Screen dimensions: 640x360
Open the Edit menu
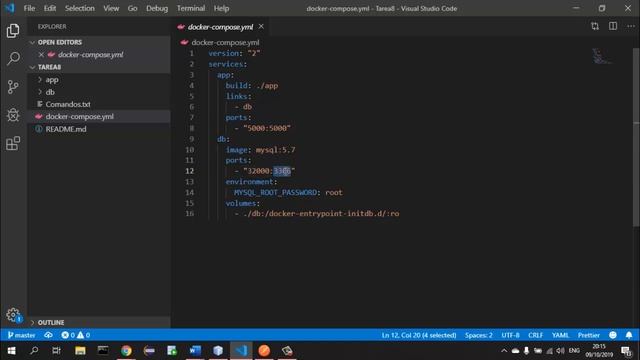pyautogui.click(x=50, y=8)
